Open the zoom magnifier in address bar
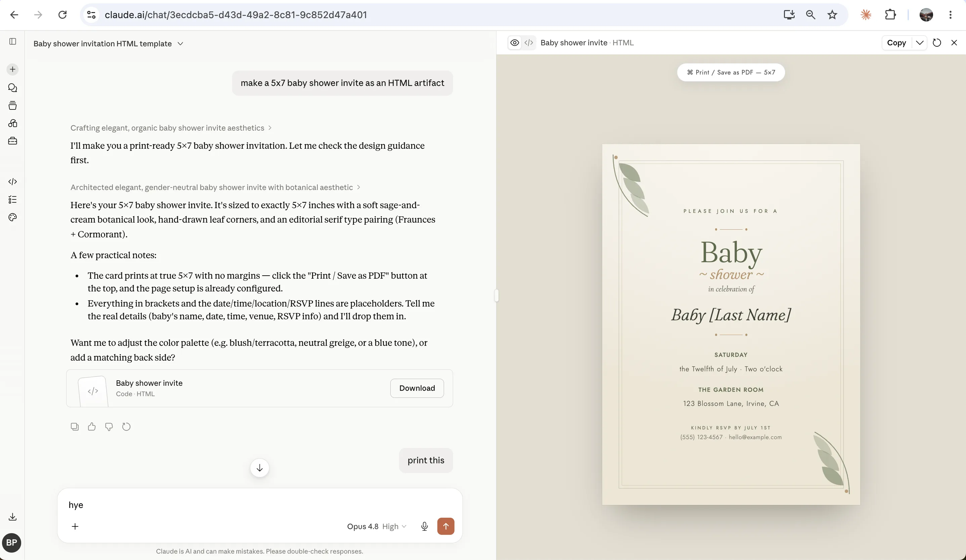Viewport: 966px width, 560px height. pos(810,15)
